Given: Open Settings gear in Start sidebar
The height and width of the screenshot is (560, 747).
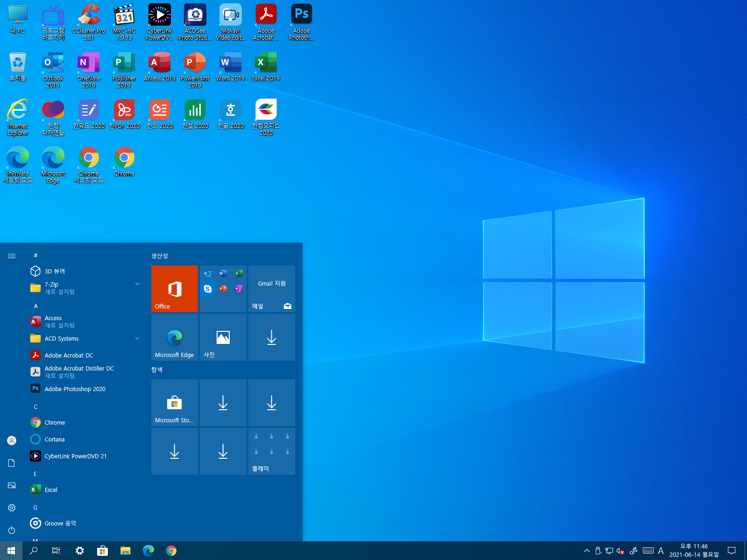Looking at the screenshot, I should [12, 508].
